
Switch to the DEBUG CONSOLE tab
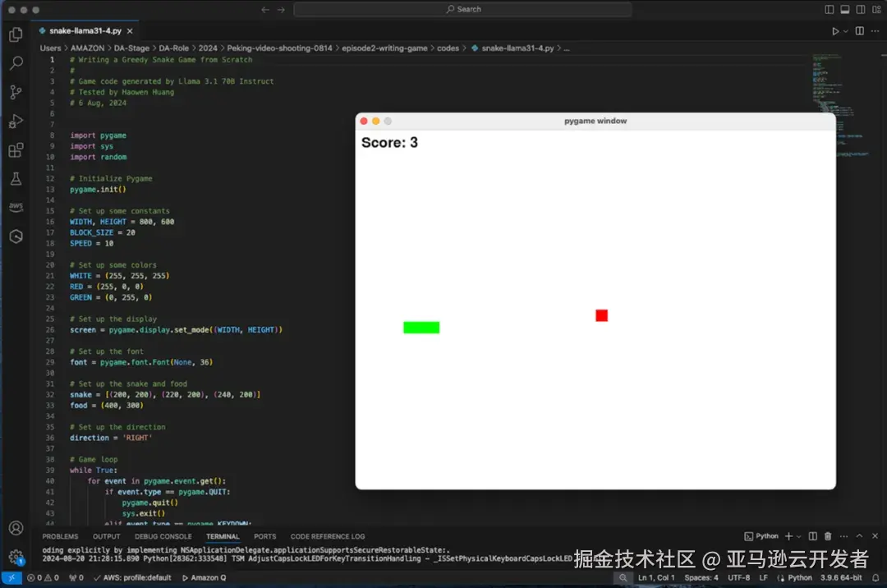point(163,536)
